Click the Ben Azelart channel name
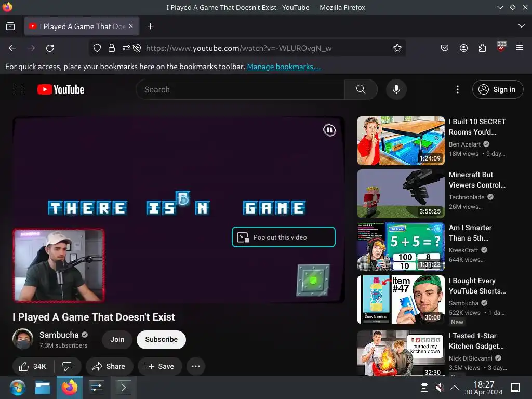 click(x=464, y=144)
